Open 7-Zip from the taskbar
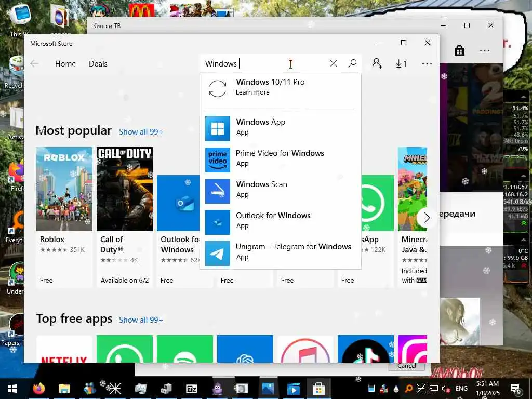 (192, 389)
